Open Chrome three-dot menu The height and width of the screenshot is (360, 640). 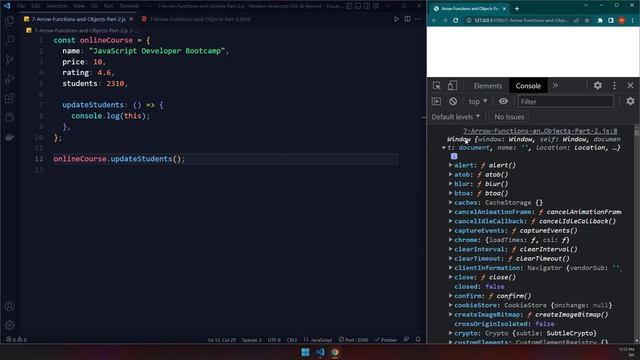point(633,20)
